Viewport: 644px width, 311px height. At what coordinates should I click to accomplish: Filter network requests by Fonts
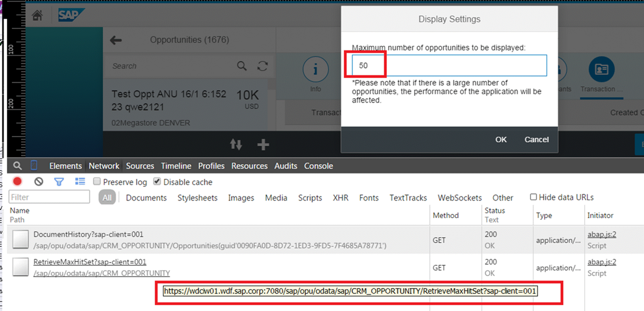[369, 198]
